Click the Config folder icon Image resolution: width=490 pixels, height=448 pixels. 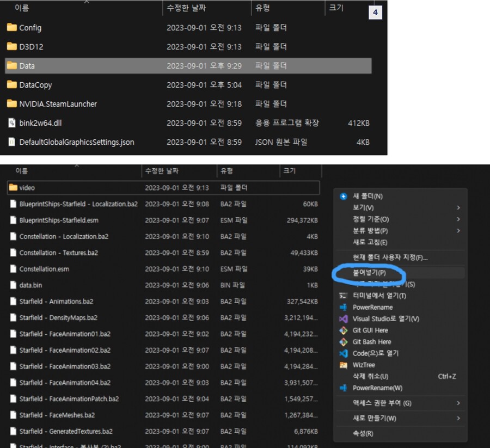pyautogui.click(x=11, y=28)
